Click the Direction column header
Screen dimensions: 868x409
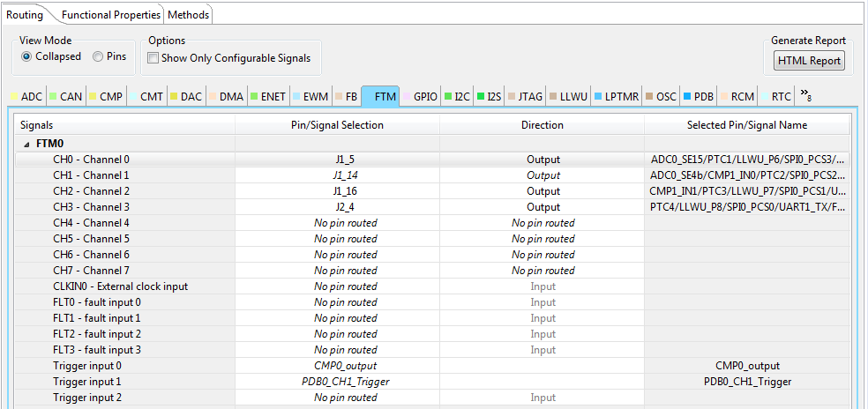click(x=542, y=125)
